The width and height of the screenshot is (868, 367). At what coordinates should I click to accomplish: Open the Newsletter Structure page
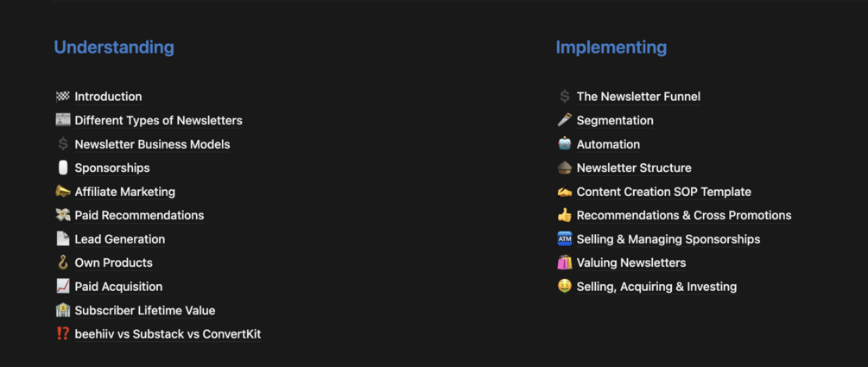(634, 168)
